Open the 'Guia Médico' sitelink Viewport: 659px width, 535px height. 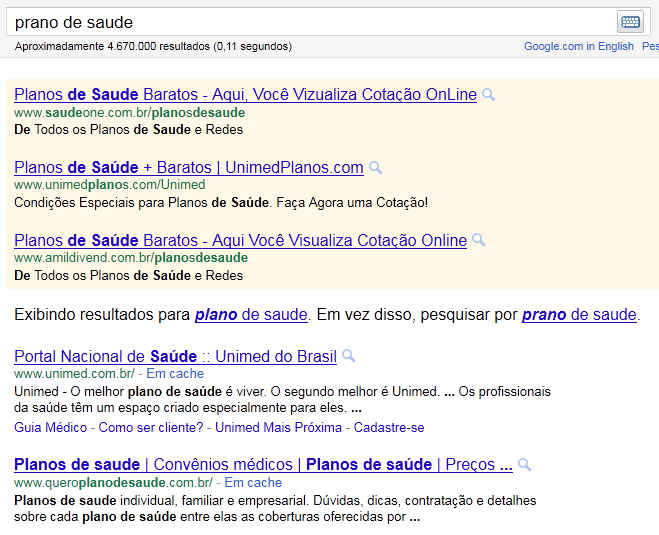50,427
